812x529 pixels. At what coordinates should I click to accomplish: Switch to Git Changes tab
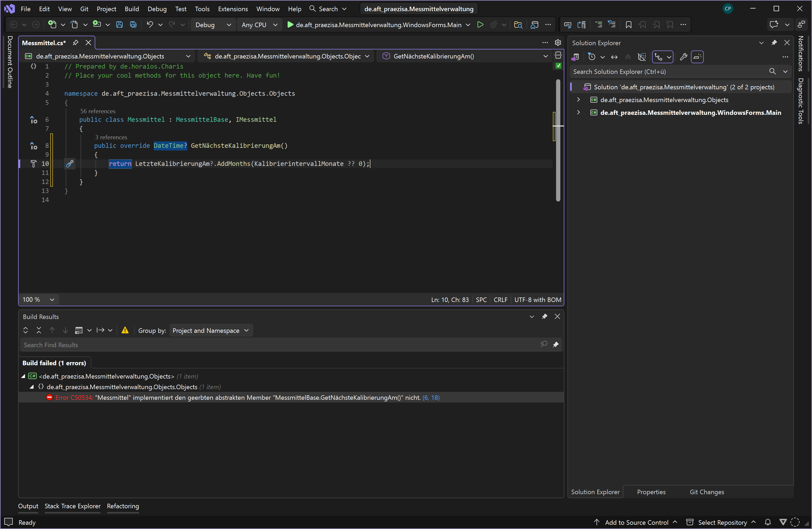pos(707,492)
